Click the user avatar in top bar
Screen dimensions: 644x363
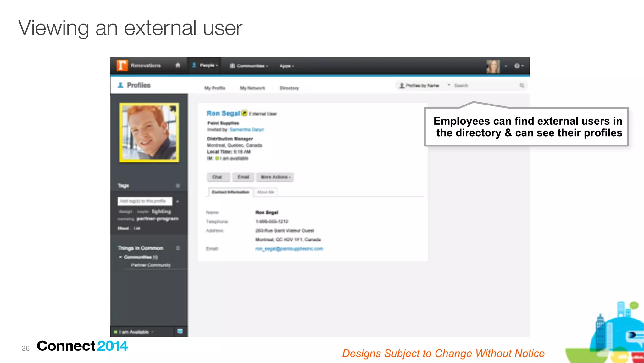pyautogui.click(x=493, y=66)
